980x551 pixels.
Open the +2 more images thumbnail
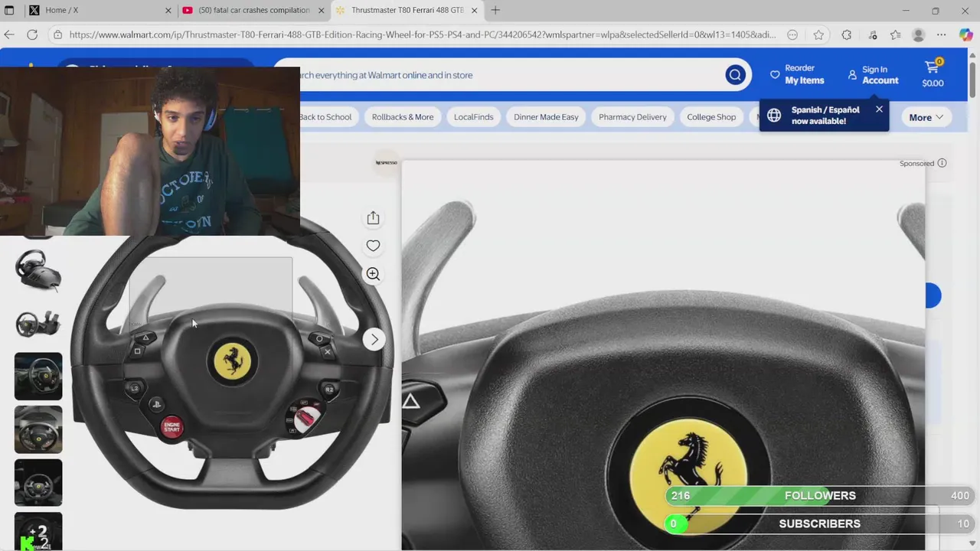pyautogui.click(x=38, y=532)
